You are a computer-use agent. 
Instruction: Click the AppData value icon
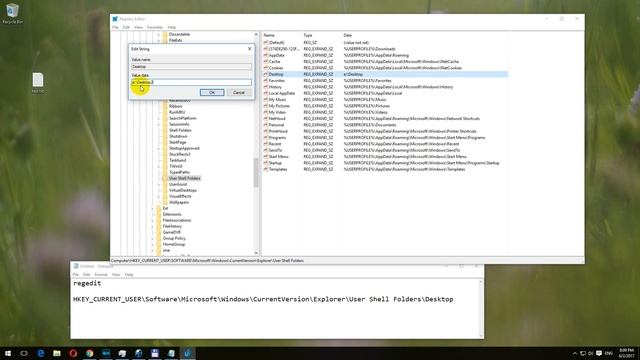[x=266, y=55]
